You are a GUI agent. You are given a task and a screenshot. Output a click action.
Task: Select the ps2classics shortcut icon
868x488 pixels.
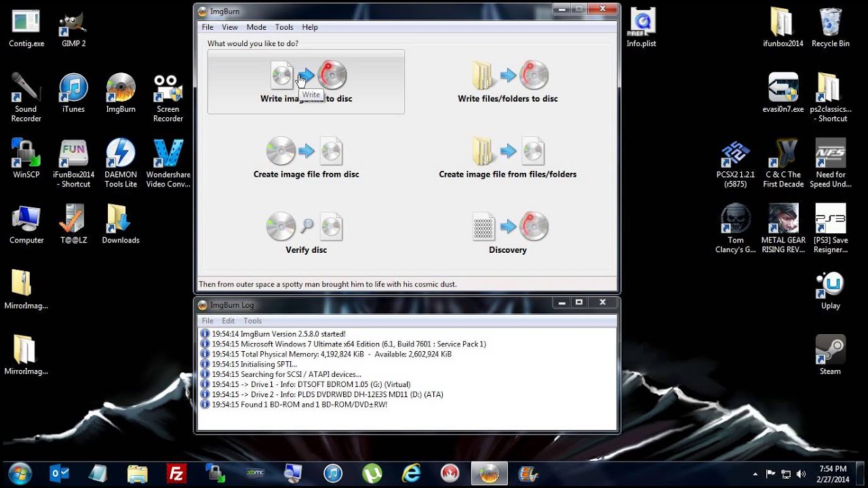tap(832, 98)
